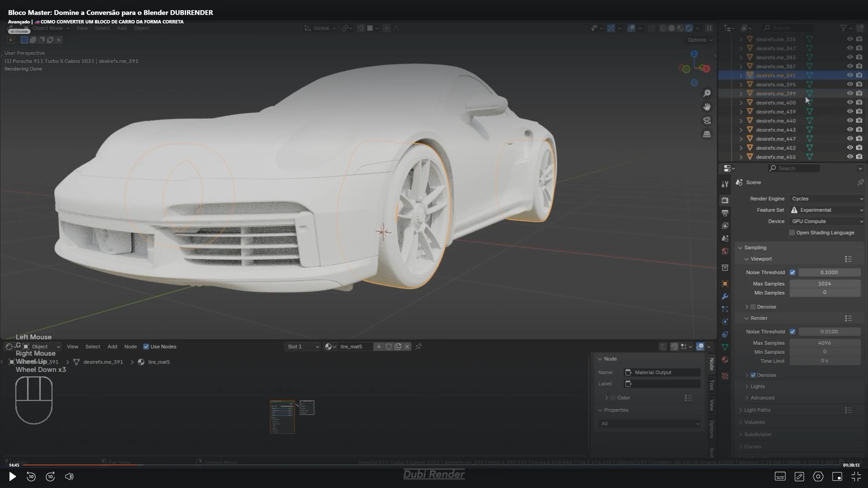This screenshot has width=868, height=488.
Task: Switch orthographic perspective grid icon
Action: pyautogui.click(x=707, y=134)
